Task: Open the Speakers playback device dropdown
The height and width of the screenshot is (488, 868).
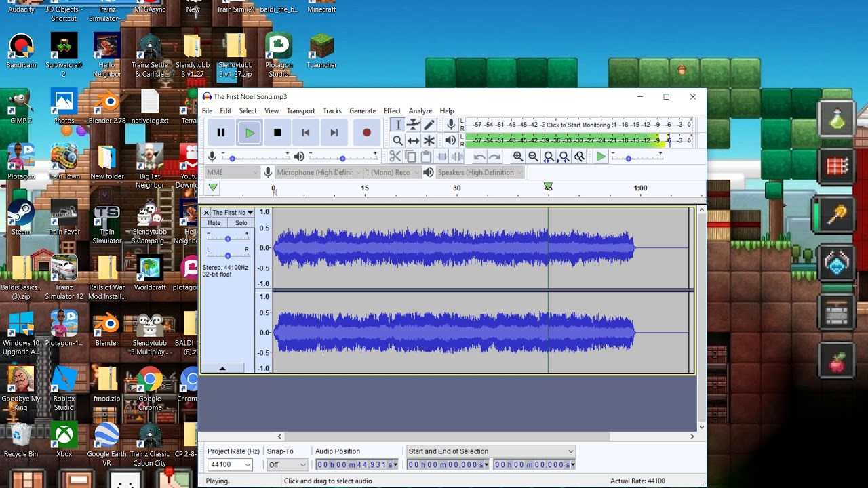Action: [480, 172]
